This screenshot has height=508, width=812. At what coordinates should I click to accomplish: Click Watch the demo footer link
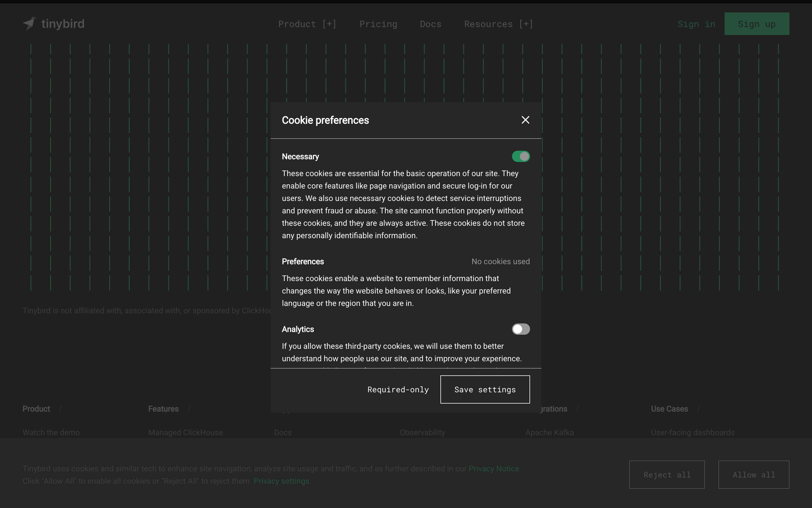(51, 432)
